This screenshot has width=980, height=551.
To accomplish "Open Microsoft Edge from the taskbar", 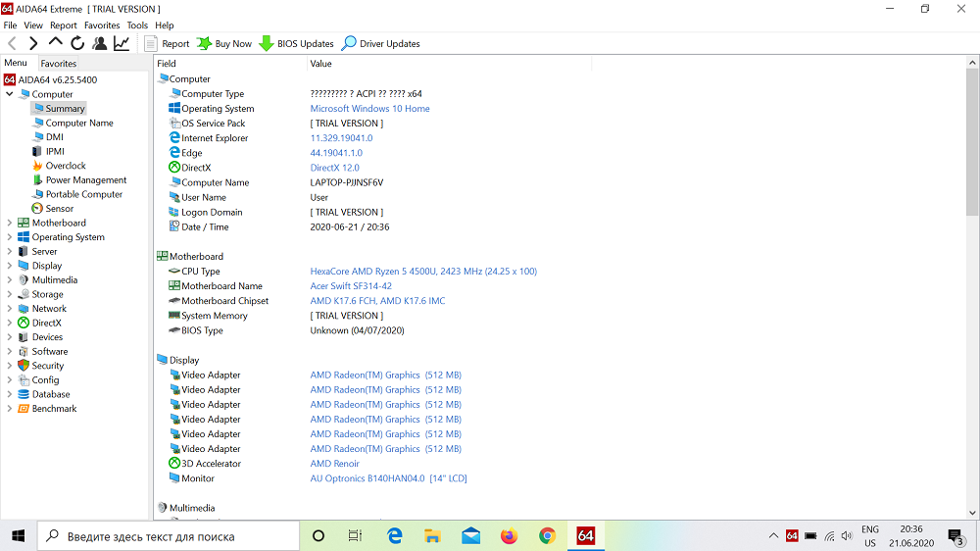I will (395, 536).
